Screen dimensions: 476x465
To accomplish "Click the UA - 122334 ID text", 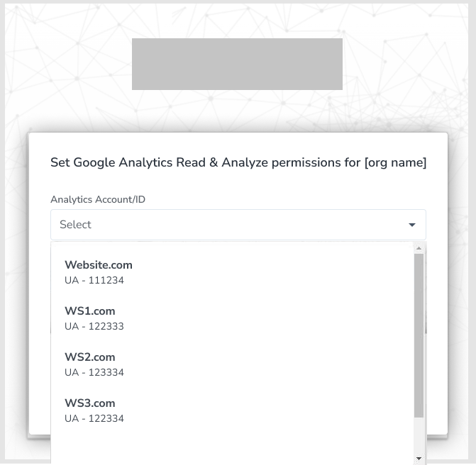I will (94, 419).
